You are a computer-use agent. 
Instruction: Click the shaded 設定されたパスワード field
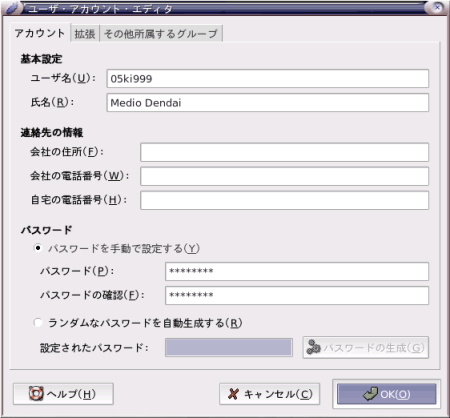[x=229, y=348]
